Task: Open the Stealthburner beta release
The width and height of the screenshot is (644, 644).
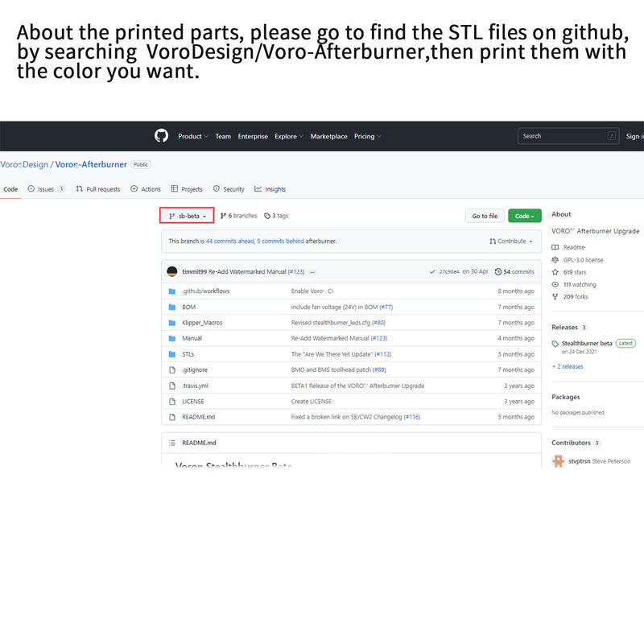Action: tap(587, 344)
